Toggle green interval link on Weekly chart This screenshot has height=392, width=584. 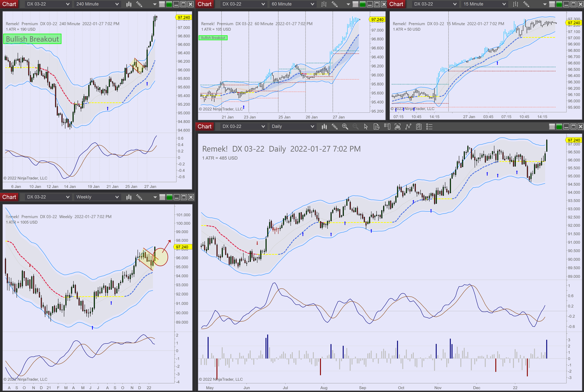(x=169, y=197)
